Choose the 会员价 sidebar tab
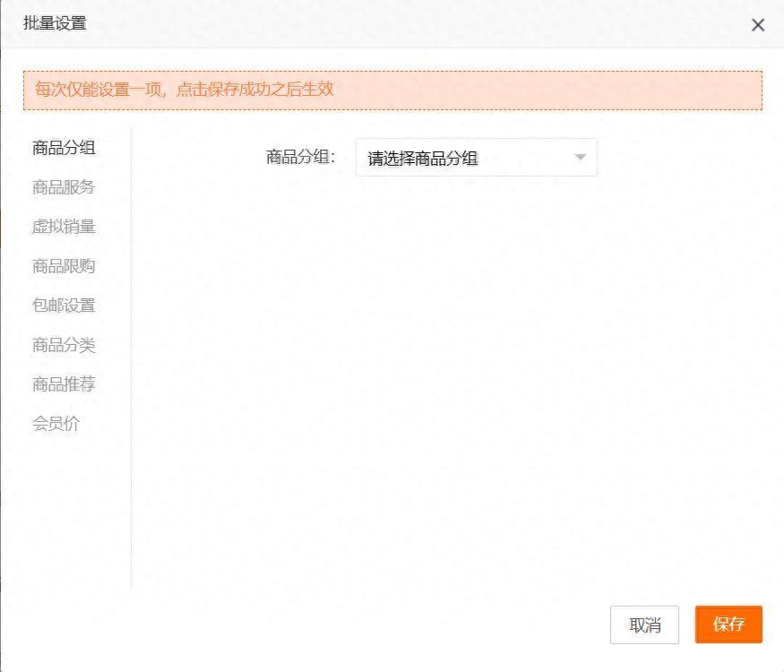 (x=56, y=424)
